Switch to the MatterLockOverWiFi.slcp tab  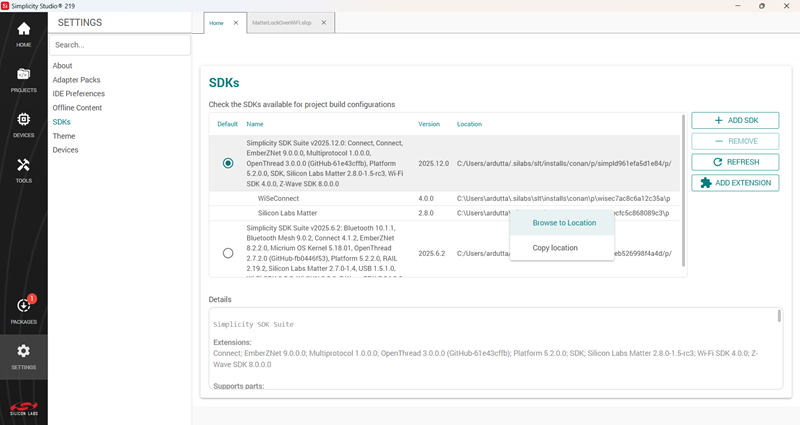click(282, 23)
